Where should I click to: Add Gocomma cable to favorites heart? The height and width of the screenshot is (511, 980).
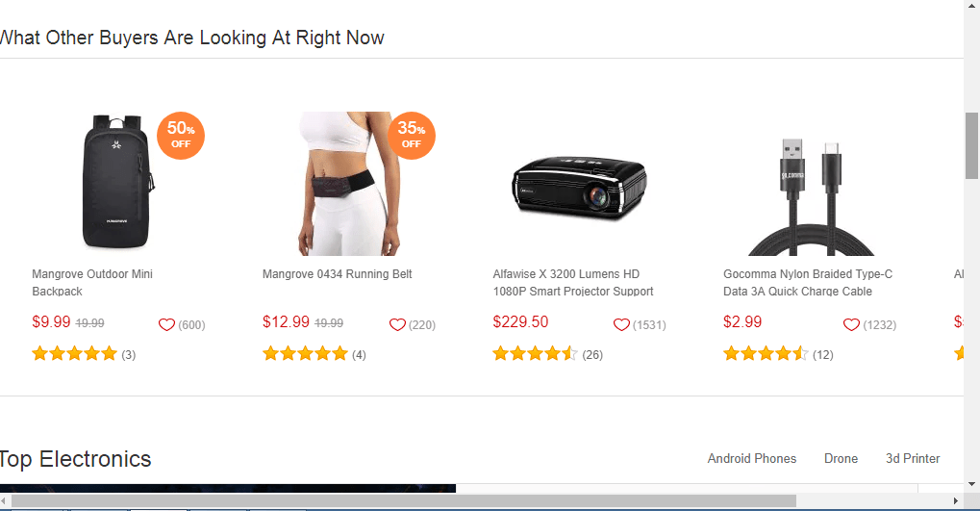851,324
